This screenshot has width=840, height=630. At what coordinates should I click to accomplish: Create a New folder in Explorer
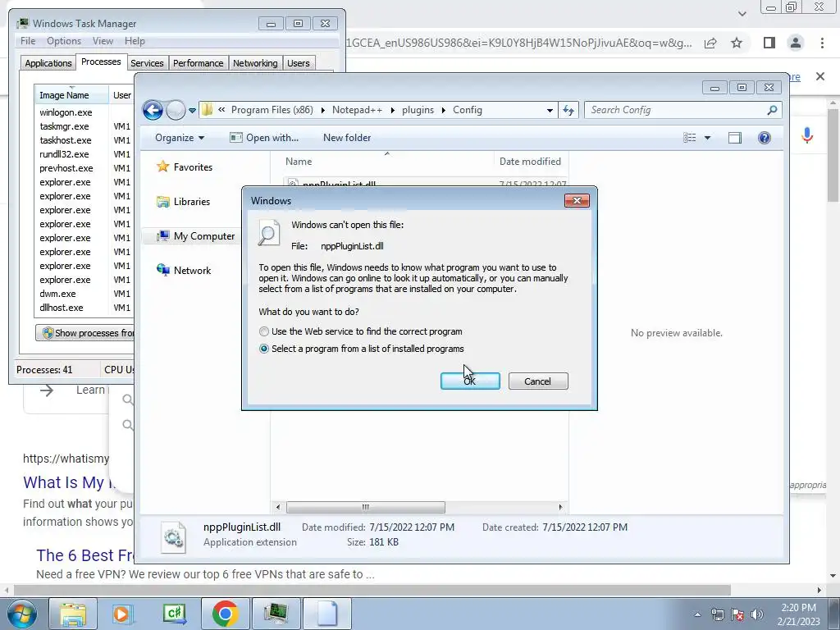[347, 138]
